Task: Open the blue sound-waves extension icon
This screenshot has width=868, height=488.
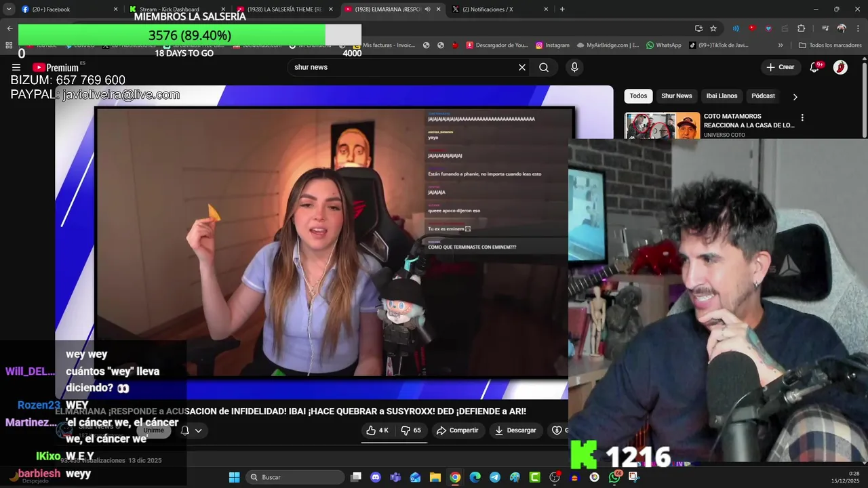Action: 736,28
